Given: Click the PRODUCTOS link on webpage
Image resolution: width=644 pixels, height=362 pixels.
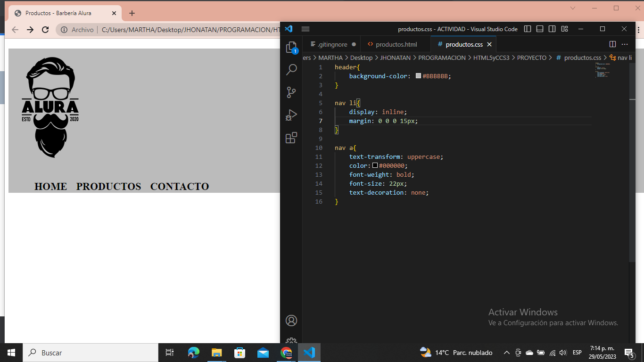Looking at the screenshot, I should click(x=109, y=186).
